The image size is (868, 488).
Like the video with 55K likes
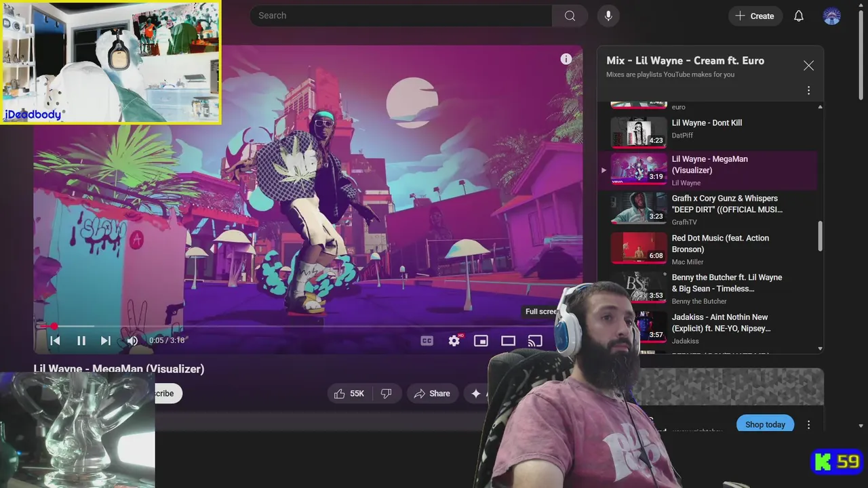point(349,393)
